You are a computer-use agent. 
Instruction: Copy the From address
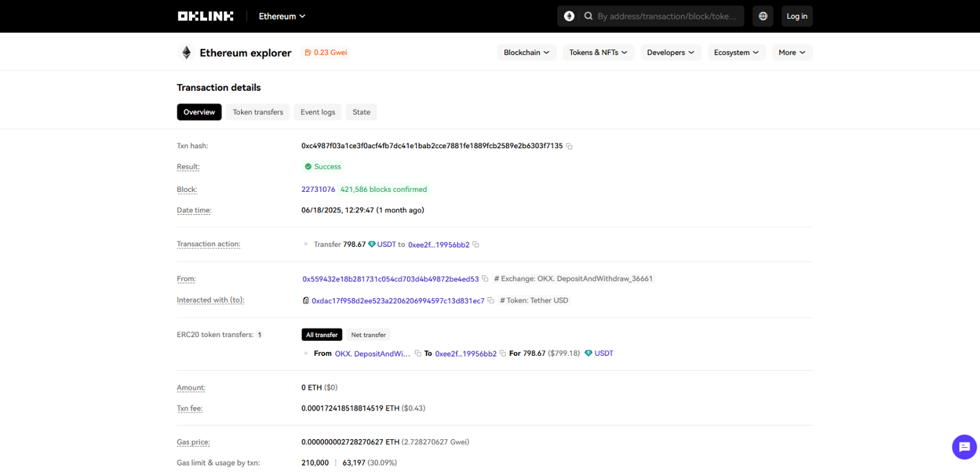485,279
